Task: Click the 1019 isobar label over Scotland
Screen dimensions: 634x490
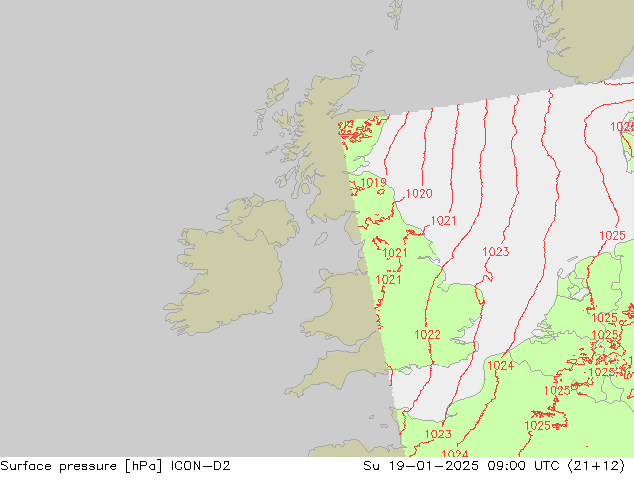Action: point(373,183)
